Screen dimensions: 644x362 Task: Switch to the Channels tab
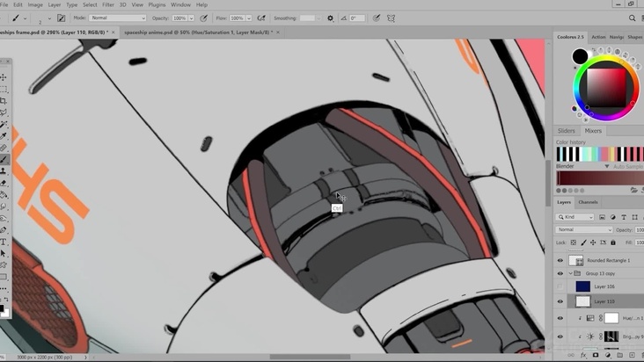pos(588,202)
